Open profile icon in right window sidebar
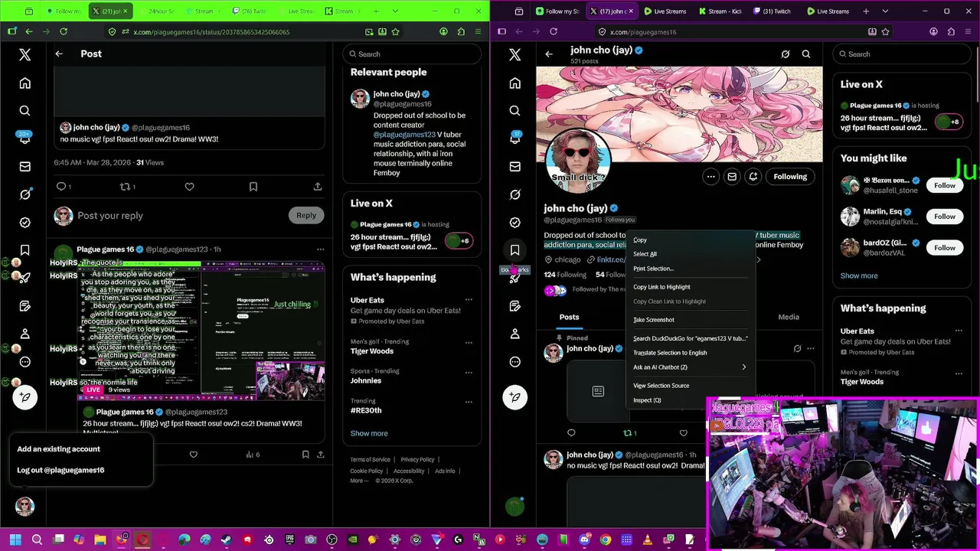Viewport: 980px width, 551px height. 515,334
